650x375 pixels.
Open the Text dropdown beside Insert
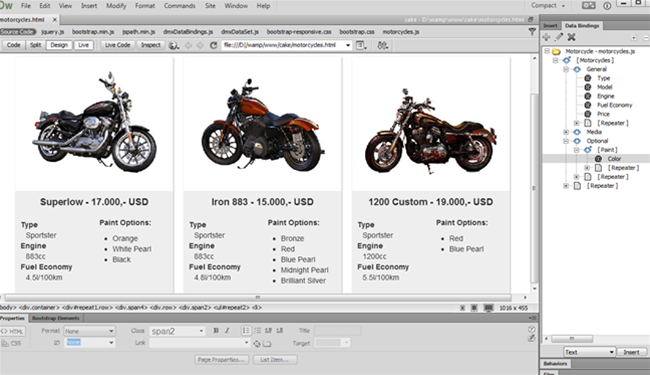point(589,352)
